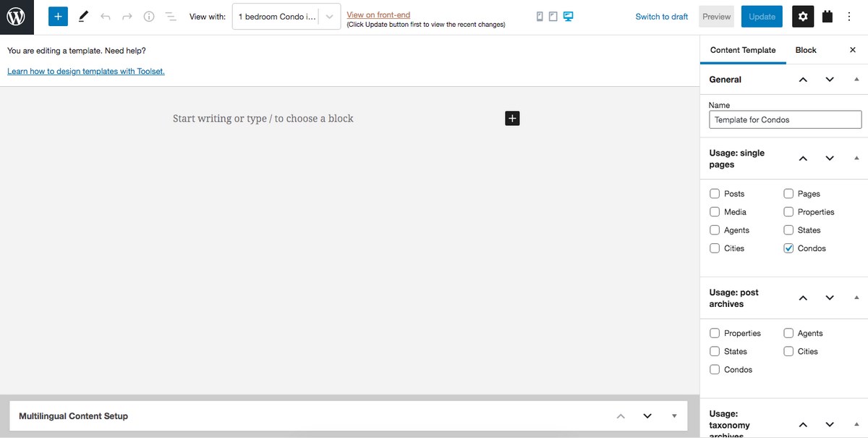The image size is (868, 438).
Task: Uncheck Condos under single pages usage
Action: 788,248
